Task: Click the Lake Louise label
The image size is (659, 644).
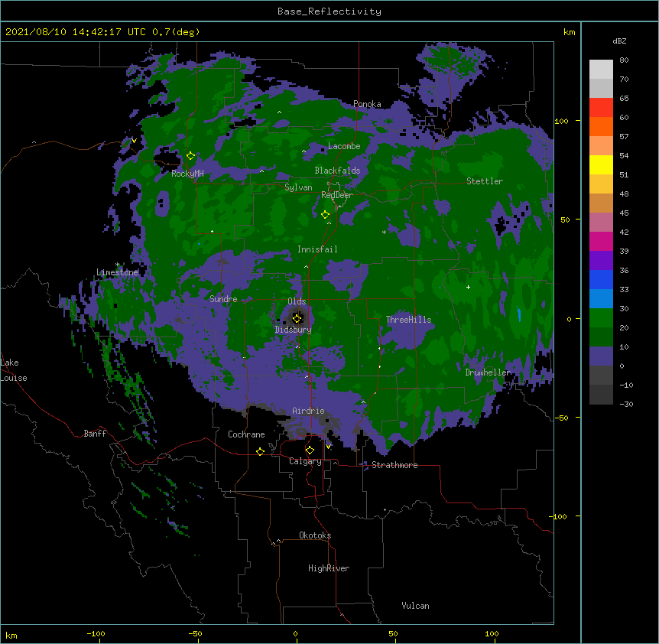Action: tap(14, 370)
